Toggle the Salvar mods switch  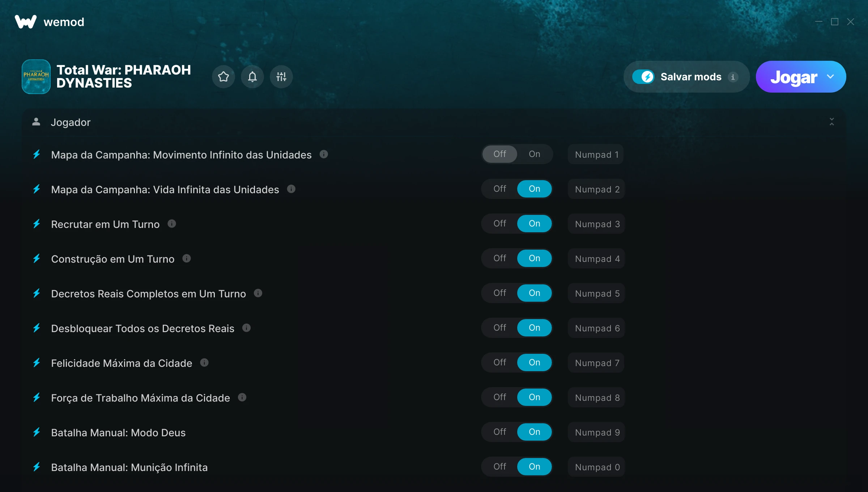click(x=643, y=77)
